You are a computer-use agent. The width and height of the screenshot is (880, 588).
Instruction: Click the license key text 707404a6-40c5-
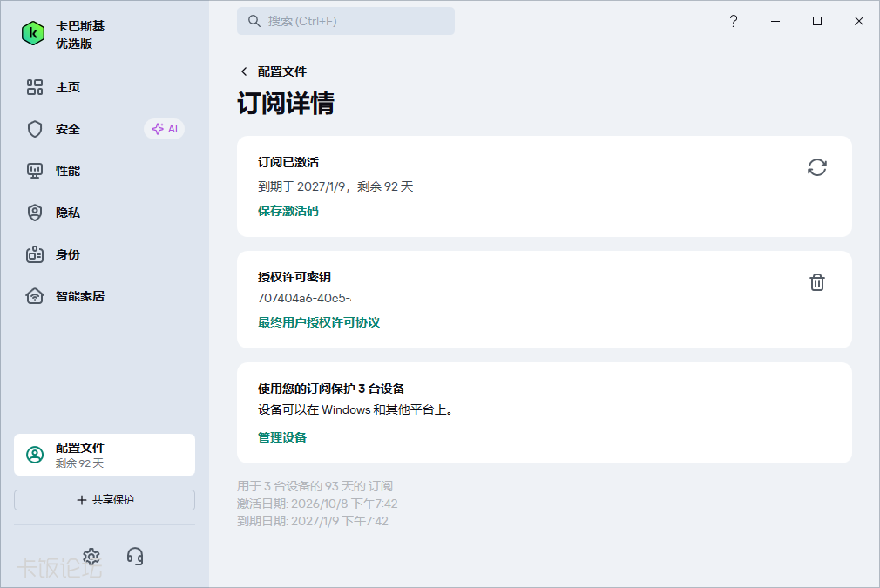[x=304, y=299]
